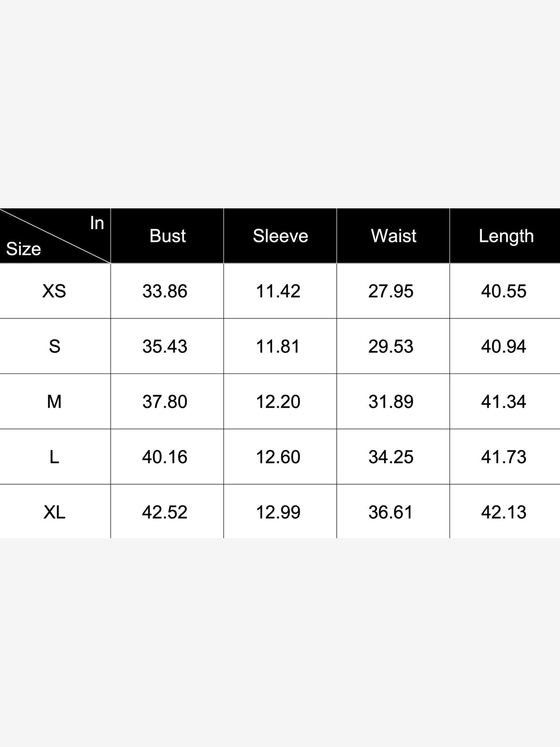
Task: Select the Length column header
Action: coord(506,236)
